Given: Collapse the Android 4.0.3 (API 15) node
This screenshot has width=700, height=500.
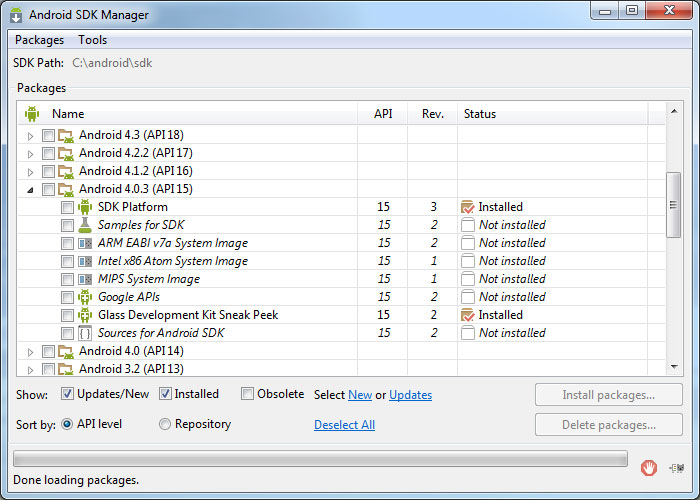Looking at the screenshot, I should [30, 190].
